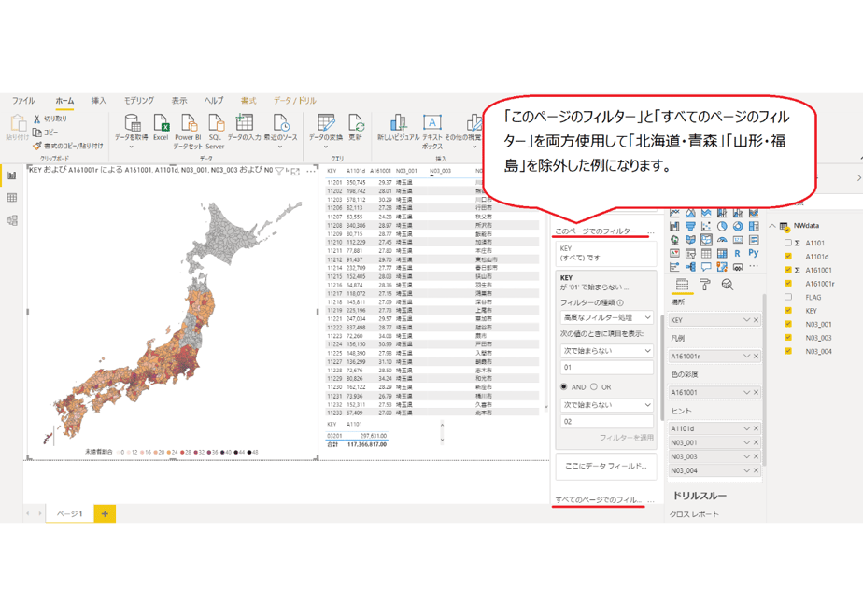Open the Format paint roller tab
This screenshot has height=616, width=863.
[705, 285]
